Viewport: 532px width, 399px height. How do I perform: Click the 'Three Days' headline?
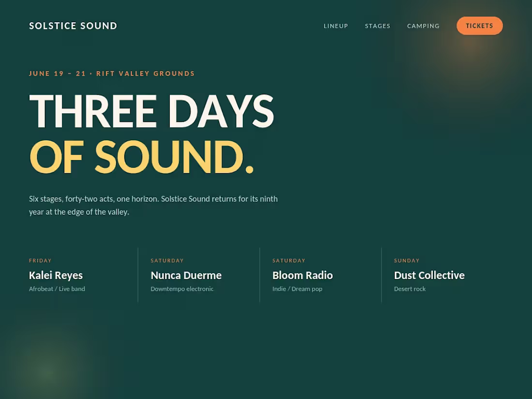click(x=151, y=111)
